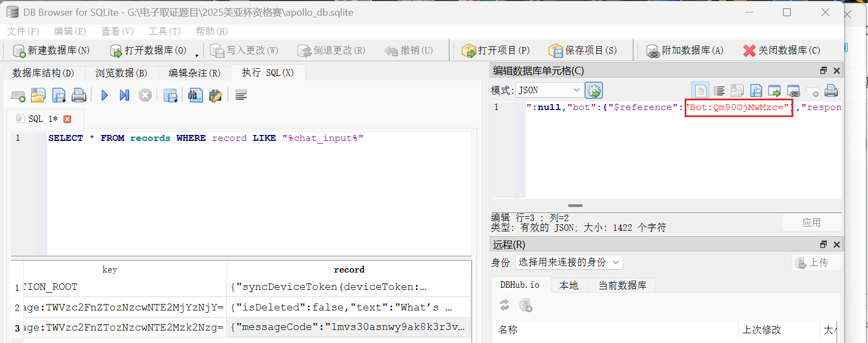Viewport: 868px width, 343px height.
Task: Open save results view dropdown icon
Action: (x=170, y=96)
